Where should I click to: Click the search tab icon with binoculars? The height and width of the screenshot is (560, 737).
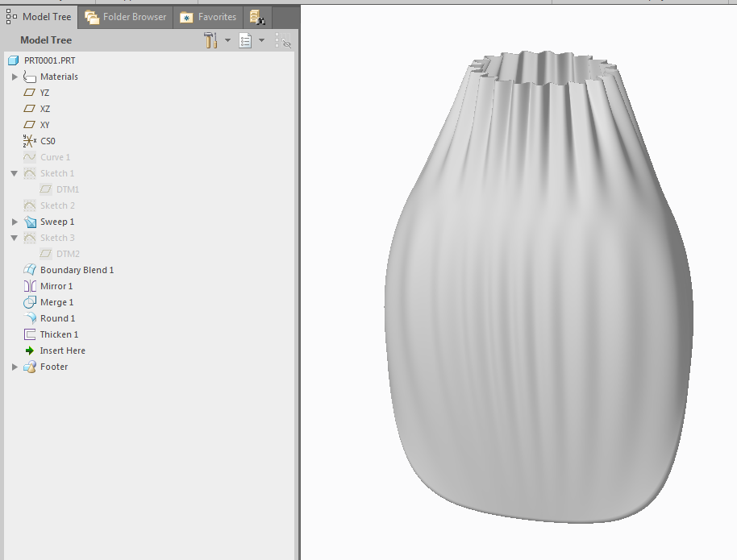(257, 17)
